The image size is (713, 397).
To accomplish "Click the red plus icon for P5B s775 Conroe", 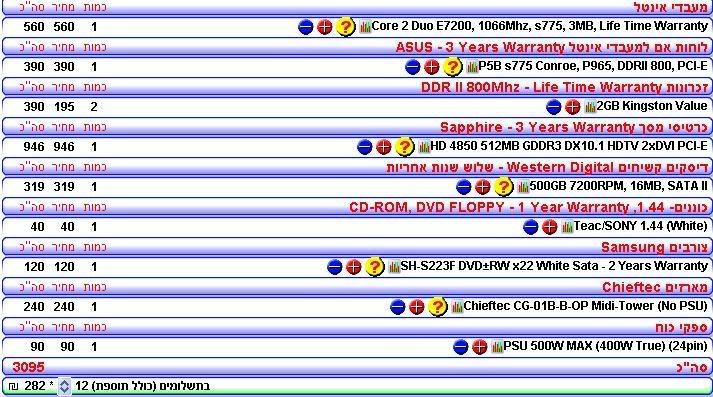I will pyautogui.click(x=432, y=67).
